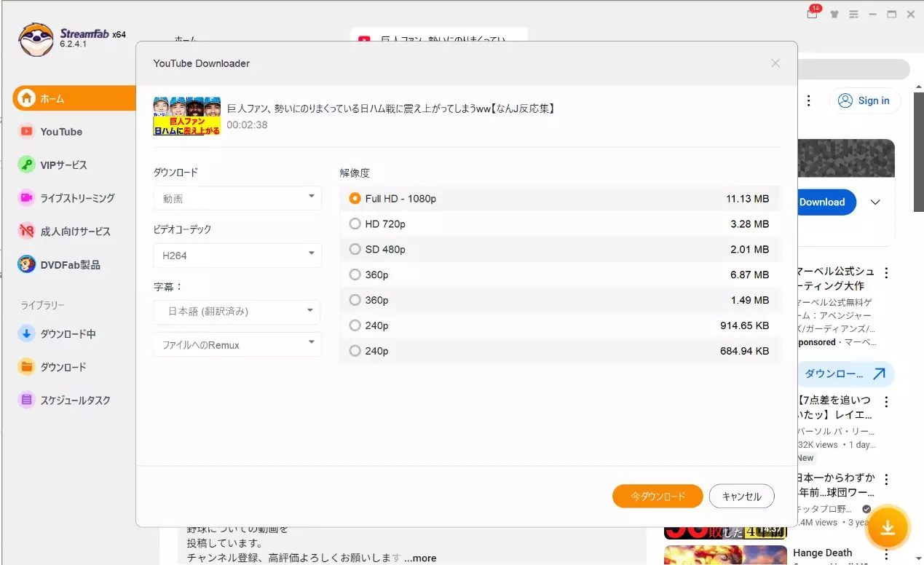The height and width of the screenshot is (565, 924).
Task: Click the 今ダウンロード button
Action: point(658,497)
